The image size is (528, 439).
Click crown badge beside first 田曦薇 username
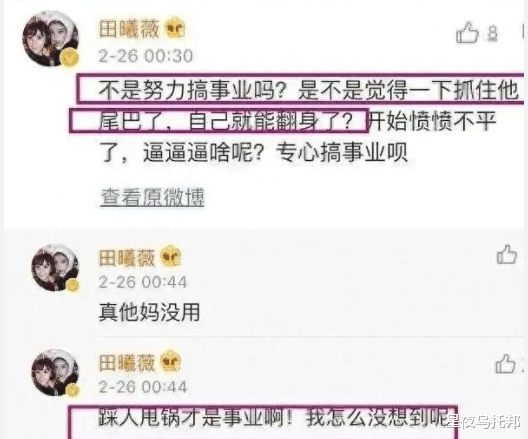(x=175, y=28)
